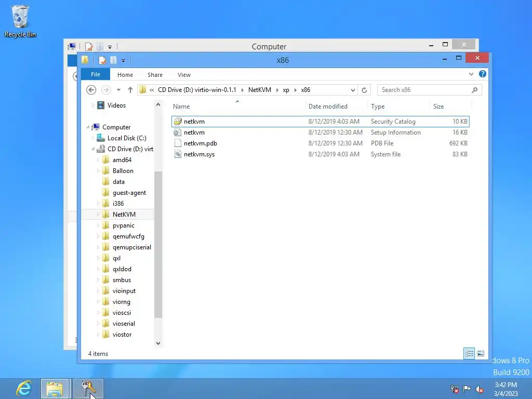
Task: Select the netkvm.sys file icon
Action: pyautogui.click(x=178, y=154)
